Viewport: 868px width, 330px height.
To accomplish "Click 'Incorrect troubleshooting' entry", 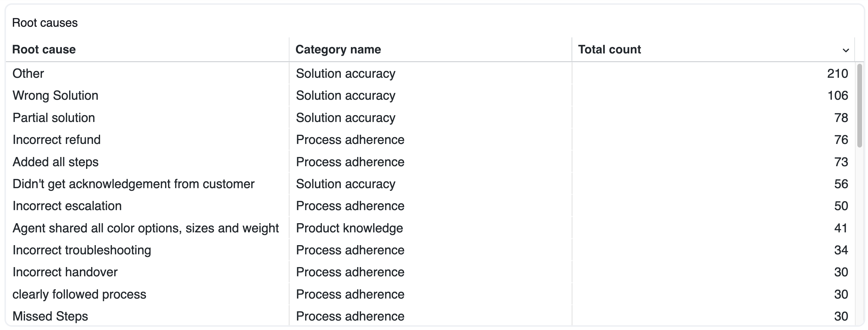I will click(x=82, y=250).
